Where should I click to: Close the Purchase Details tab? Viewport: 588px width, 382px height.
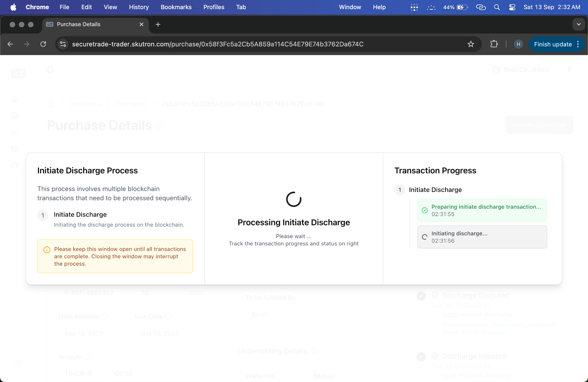coord(141,24)
